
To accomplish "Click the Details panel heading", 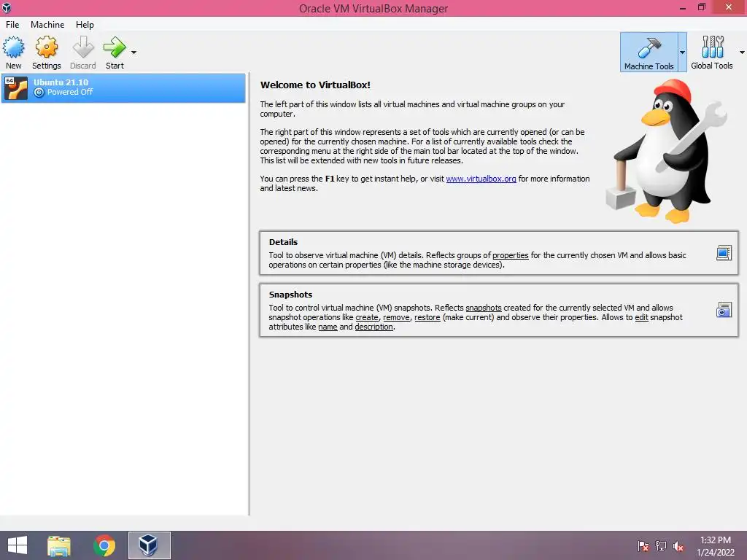I will click(283, 242).
